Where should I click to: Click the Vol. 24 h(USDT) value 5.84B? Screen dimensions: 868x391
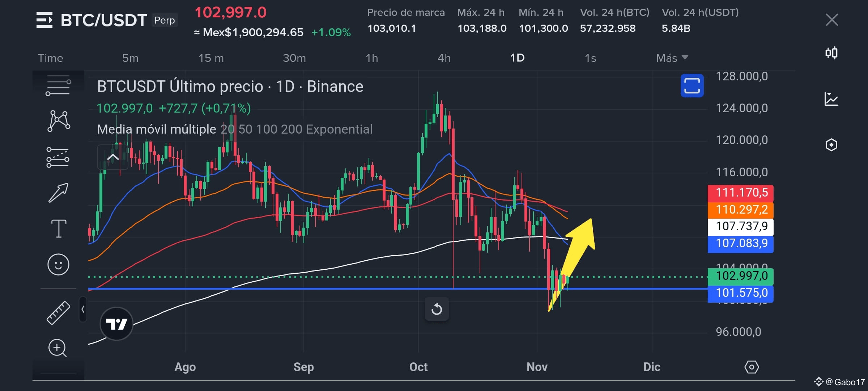pos(676,28)
